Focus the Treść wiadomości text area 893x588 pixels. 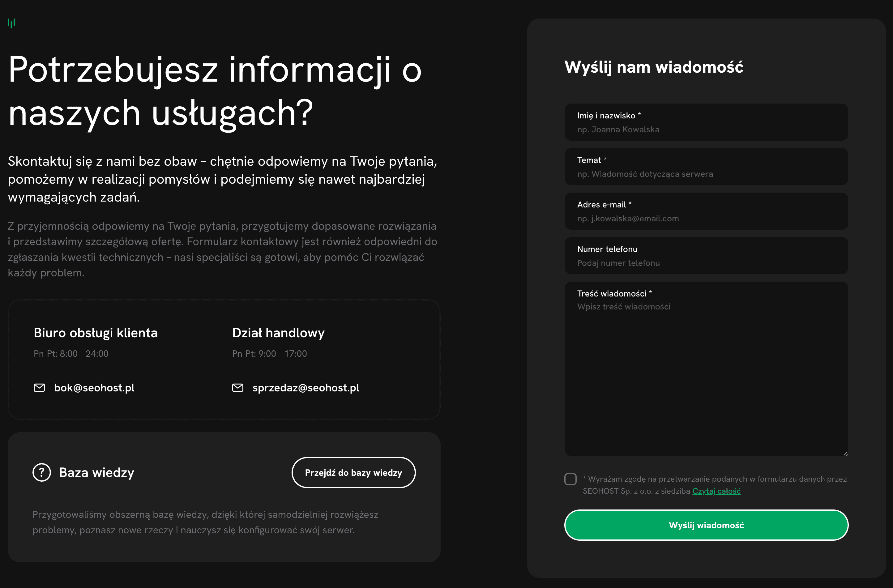tap(706, 375)
